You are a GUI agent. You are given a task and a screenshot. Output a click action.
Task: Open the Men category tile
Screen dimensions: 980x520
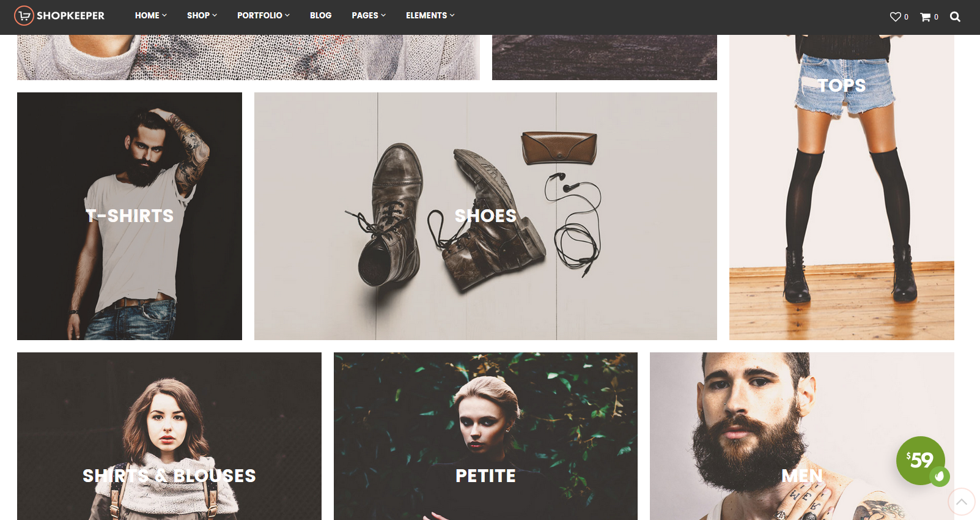(x=802, y=436)
